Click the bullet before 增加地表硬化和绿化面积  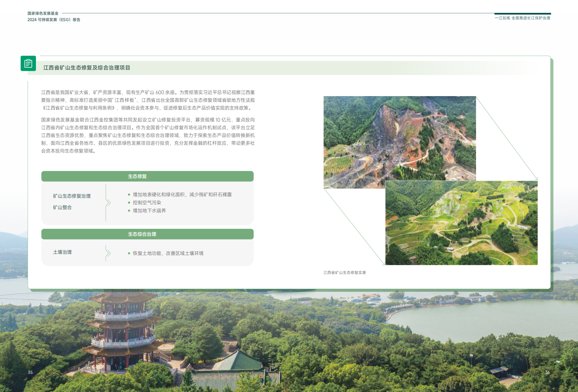click(129, 195)
